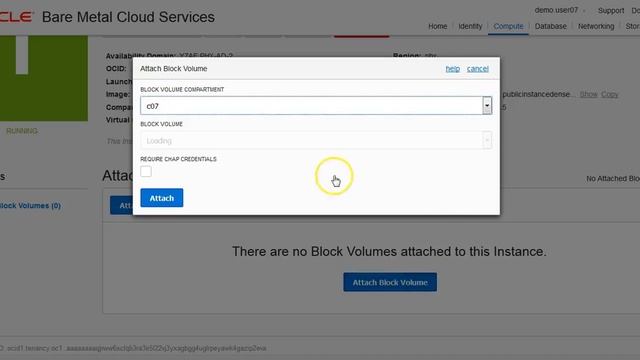Open the demo.user07 account menu

click(x=559, y=10)
